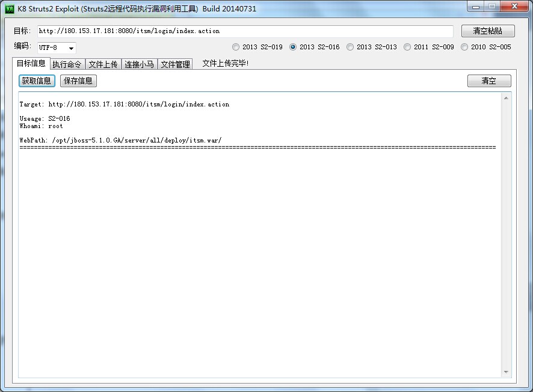Click the K8 application icon in title bar

(x=10, y=9)
